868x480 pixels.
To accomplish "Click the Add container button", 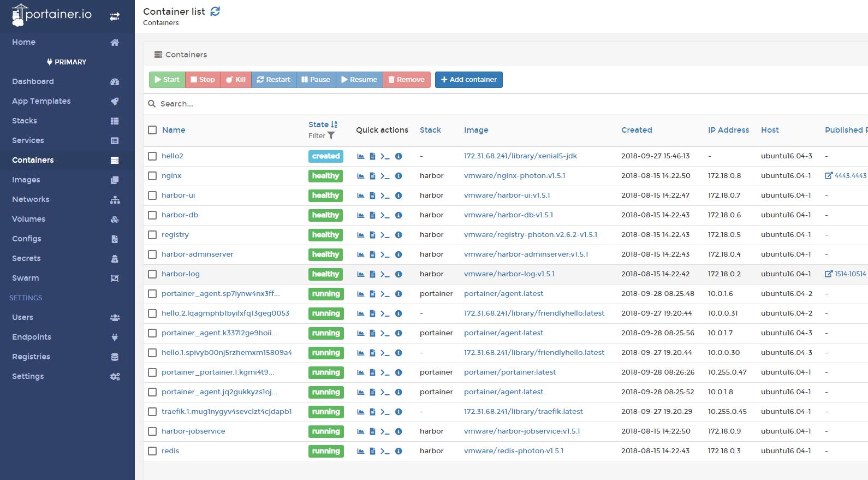I will [x=469, y=80].
